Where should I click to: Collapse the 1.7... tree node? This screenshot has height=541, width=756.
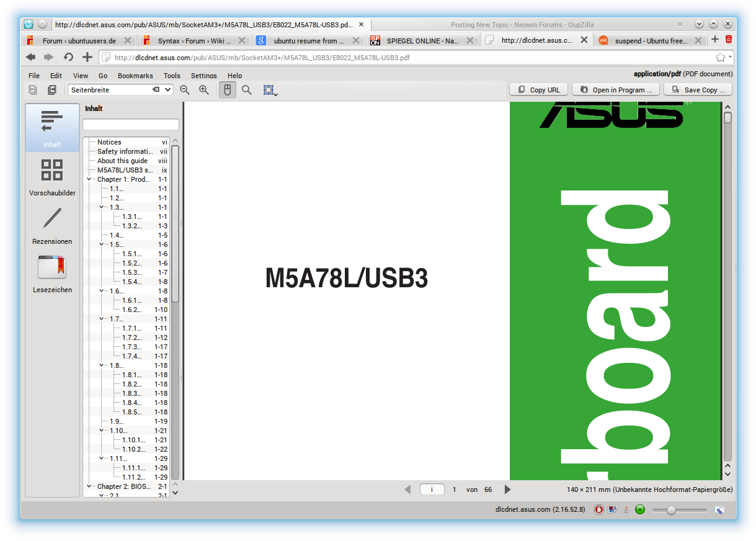[x=102, y=319]
